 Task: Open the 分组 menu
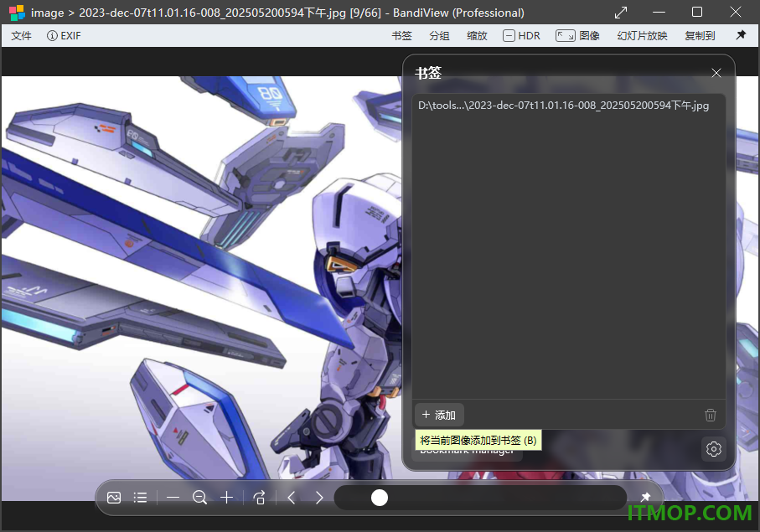[439, 36]
